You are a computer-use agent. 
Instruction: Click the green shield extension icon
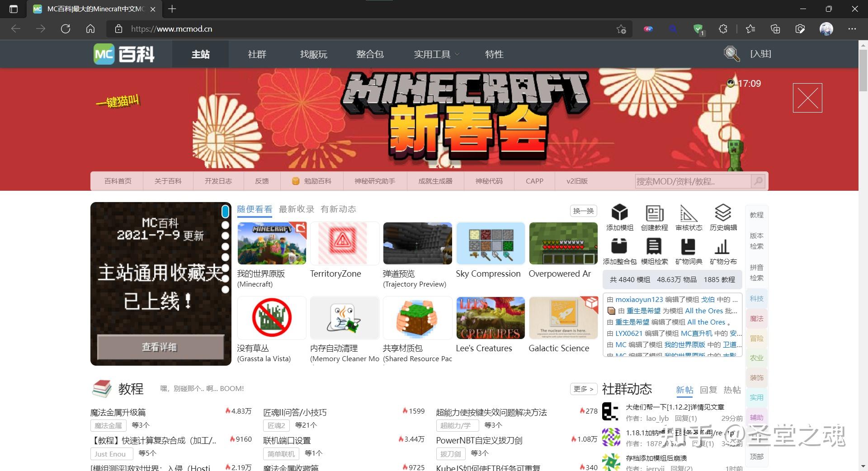pyautogui.click(x=698, y=29)
